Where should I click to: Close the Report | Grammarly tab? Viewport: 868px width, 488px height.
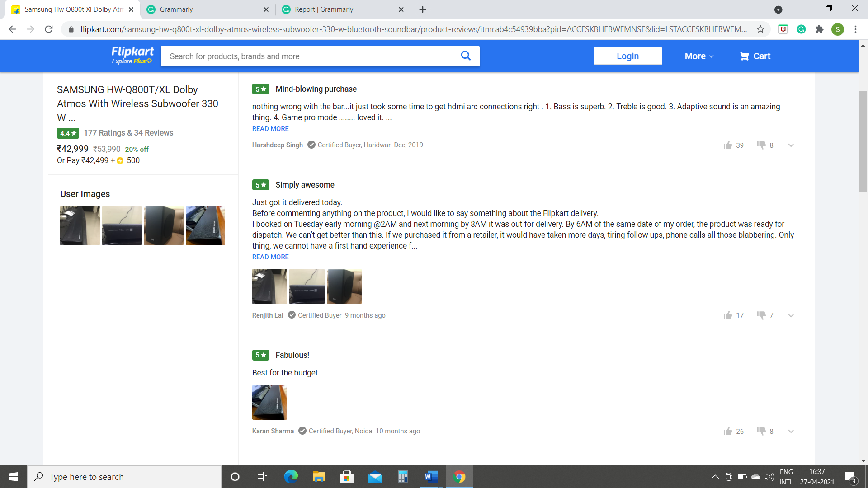coord(401,9)
